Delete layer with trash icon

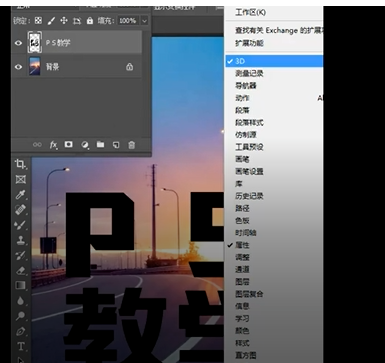coord(132,145)
